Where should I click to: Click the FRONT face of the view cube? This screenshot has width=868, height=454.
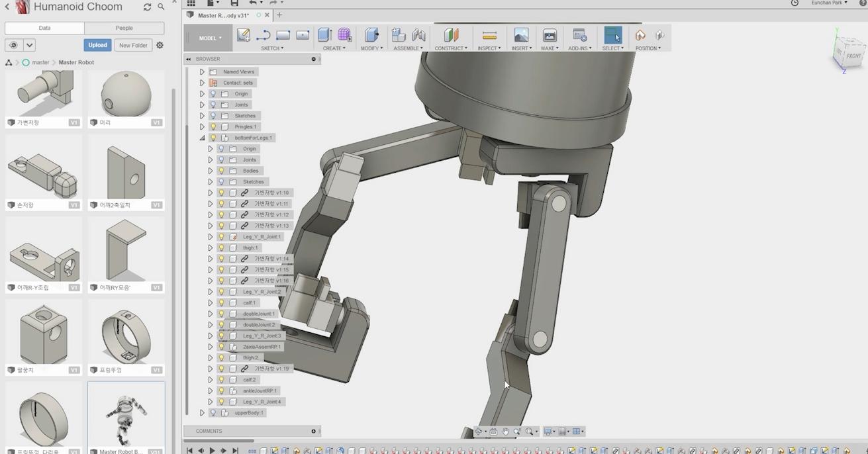[x=853, y=57]
